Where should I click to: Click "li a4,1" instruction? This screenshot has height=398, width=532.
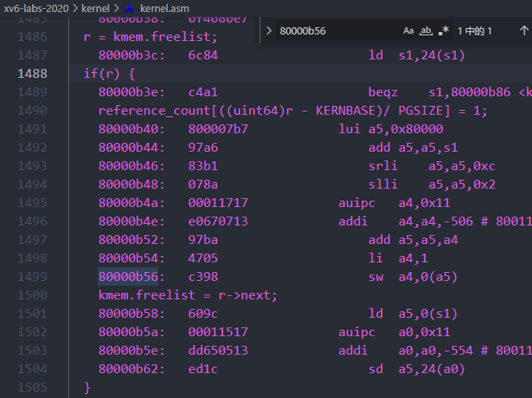[x=398, y=258]
